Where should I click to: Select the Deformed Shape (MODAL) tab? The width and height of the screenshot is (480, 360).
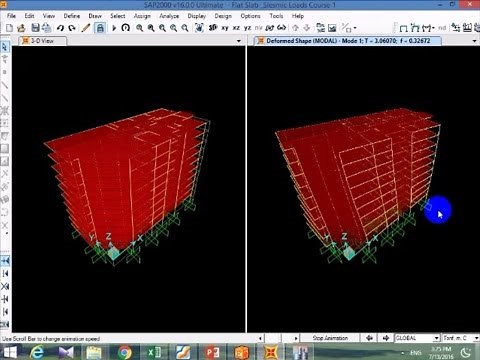point(348,41)
